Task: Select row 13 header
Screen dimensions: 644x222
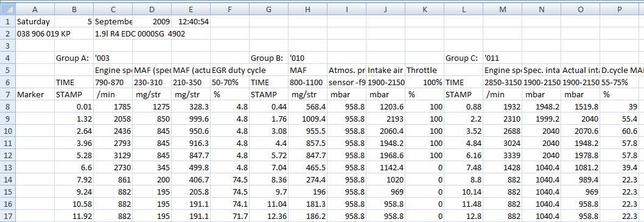Action: click(x=8, y=168)
